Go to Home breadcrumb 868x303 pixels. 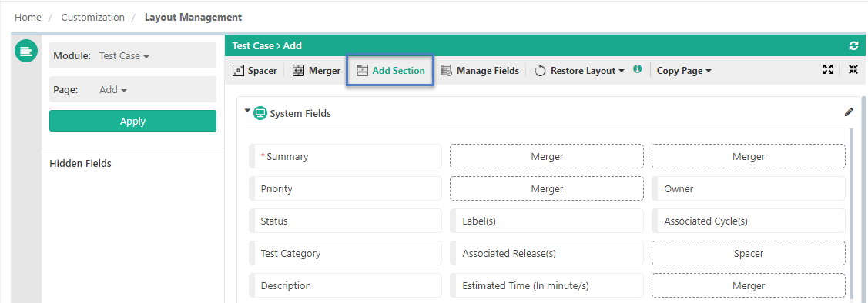28,17
